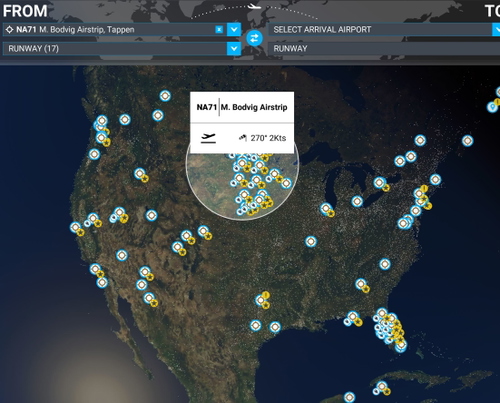Open the Select Arrival Airport dropdown arrow
Screen dimensions: 500x403
(496, 30)
